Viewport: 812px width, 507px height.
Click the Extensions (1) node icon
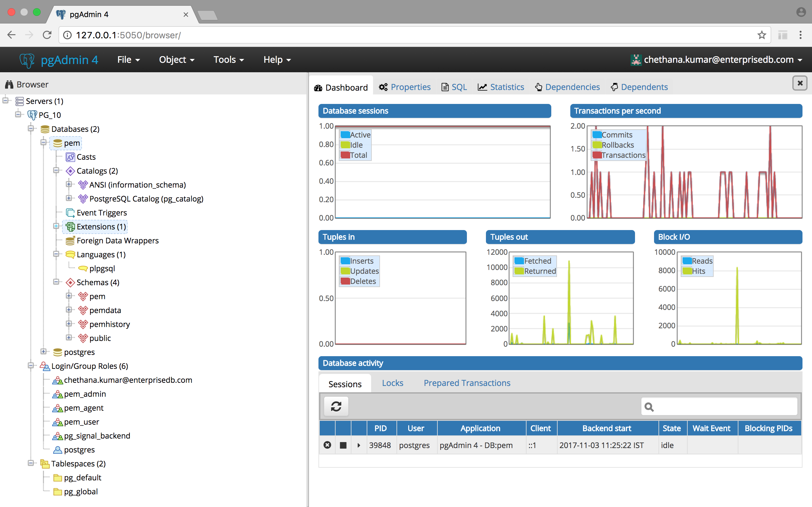click(x=70, y=227)
